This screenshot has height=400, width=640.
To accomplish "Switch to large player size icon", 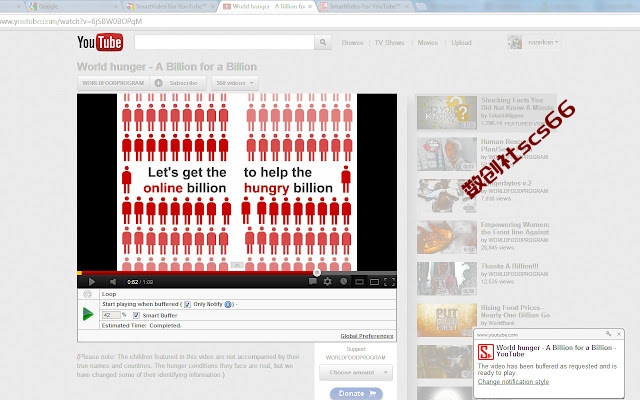I will [374, 282].
